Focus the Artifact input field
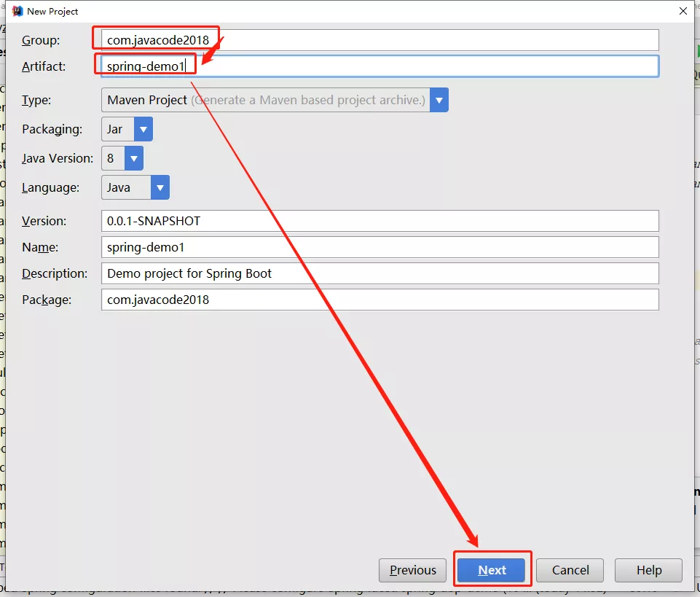The image size is (700, 597). (x=437, y=66)
